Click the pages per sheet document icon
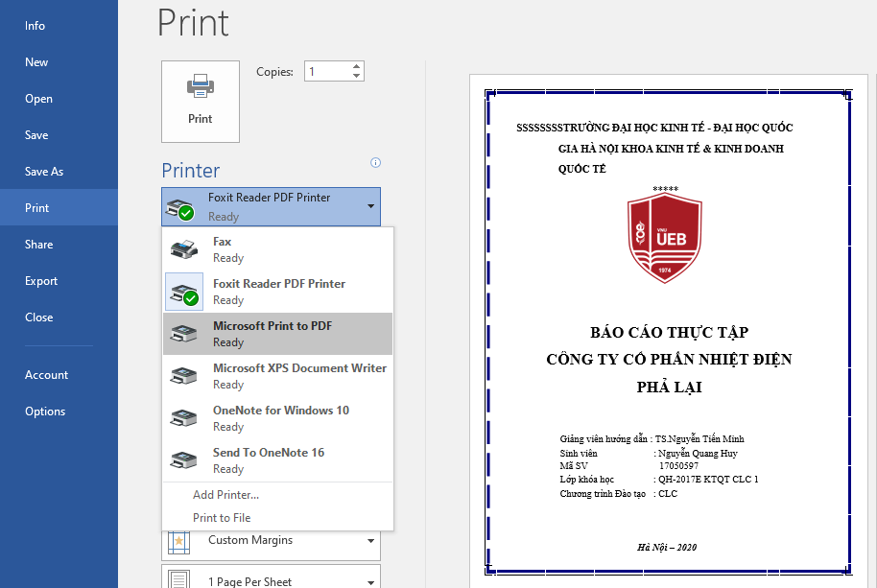 [179, 579]
